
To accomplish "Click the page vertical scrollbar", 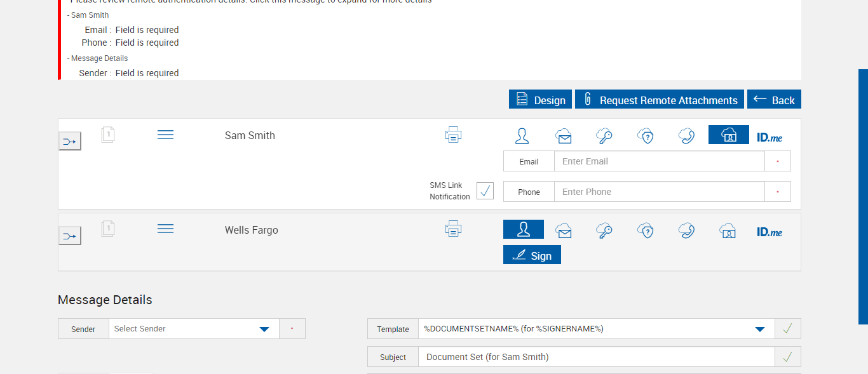I will [x=863, y=197].
